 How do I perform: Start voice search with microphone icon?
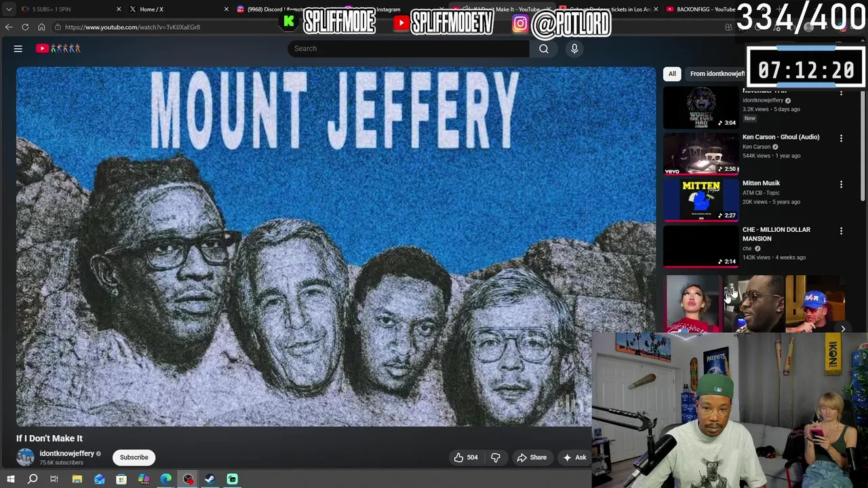tap(574, 48)
